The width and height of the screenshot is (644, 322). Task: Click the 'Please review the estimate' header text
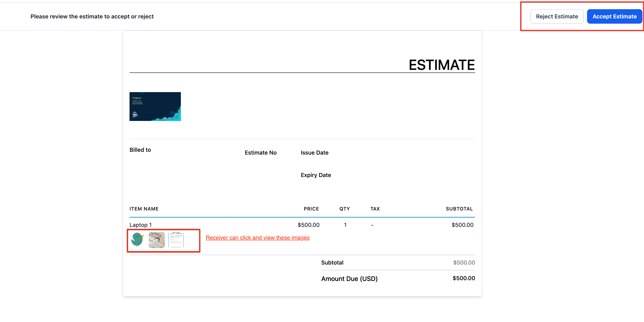[x=92, y=16]
